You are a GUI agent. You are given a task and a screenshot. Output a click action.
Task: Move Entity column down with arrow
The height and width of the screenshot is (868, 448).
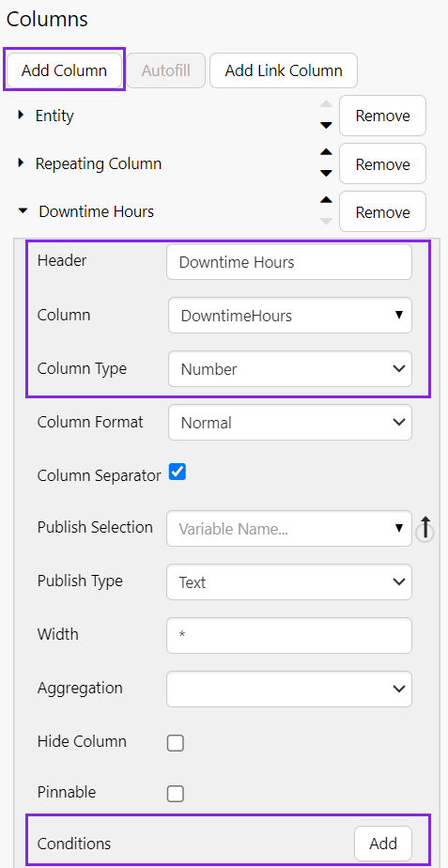click(326, 126)
